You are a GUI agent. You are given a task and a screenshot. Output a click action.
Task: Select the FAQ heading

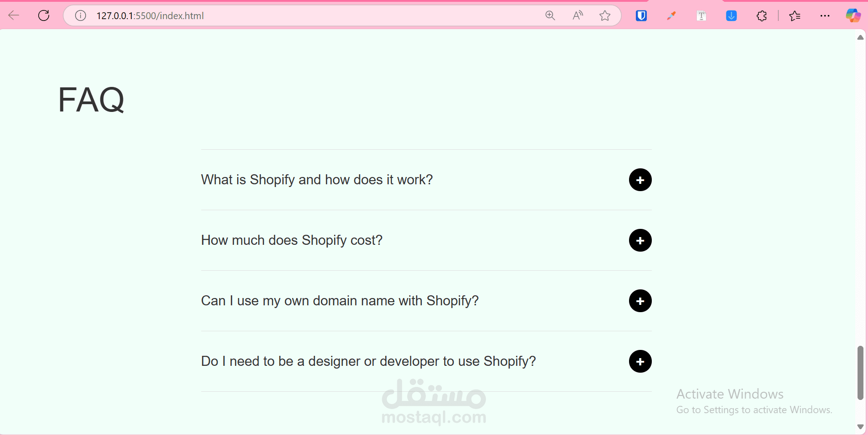(x=91, y=100)
